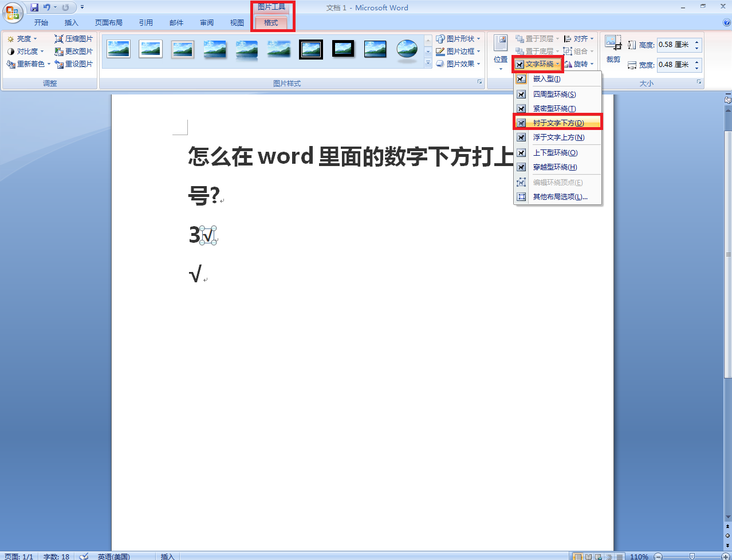Toggle the 插入 insert mode indicator
The image size is (732, 560).
[x=167, y=557]
